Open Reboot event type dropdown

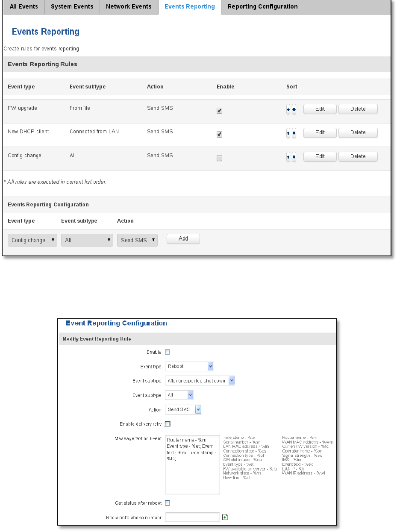[x=189, y=366]
